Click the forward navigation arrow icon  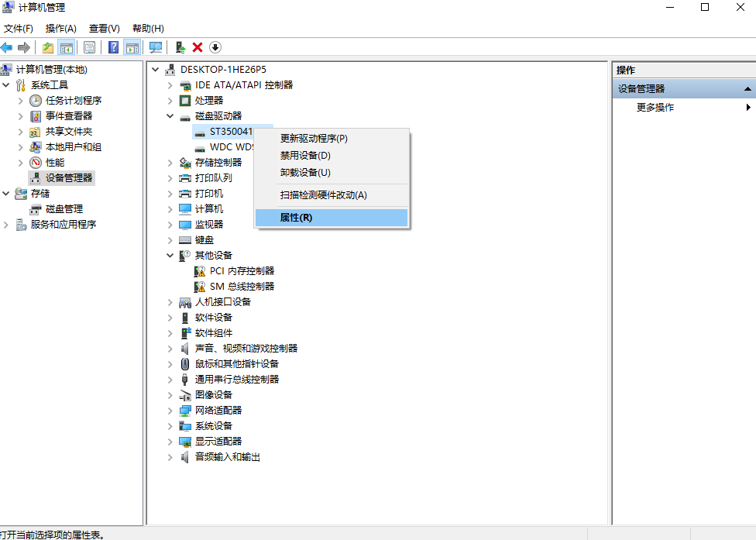[24, 47]
